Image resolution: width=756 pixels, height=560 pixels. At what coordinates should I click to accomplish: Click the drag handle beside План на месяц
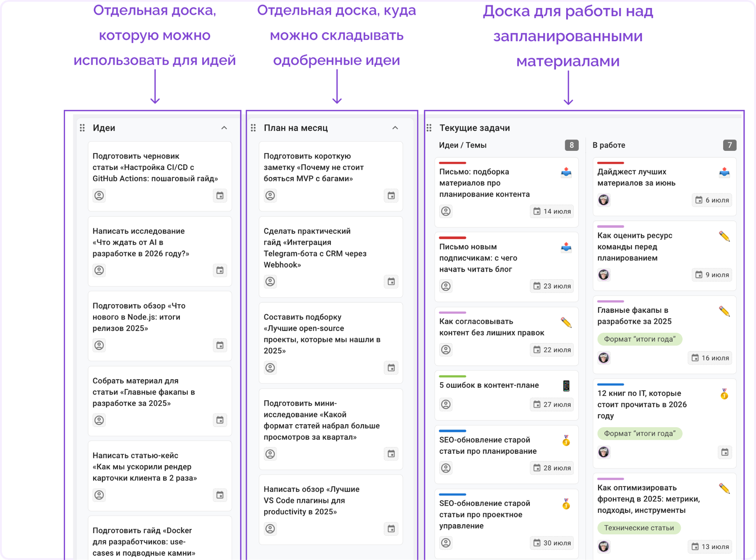pyautogui.click(x=253, y=128)
